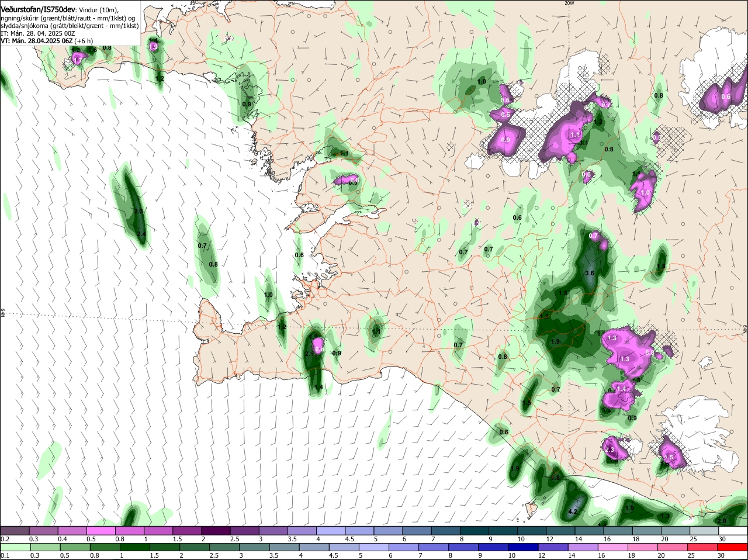Click the 0.5 bright pink swatch in the snow legend

pyautogui.click(x=101, y=531)
